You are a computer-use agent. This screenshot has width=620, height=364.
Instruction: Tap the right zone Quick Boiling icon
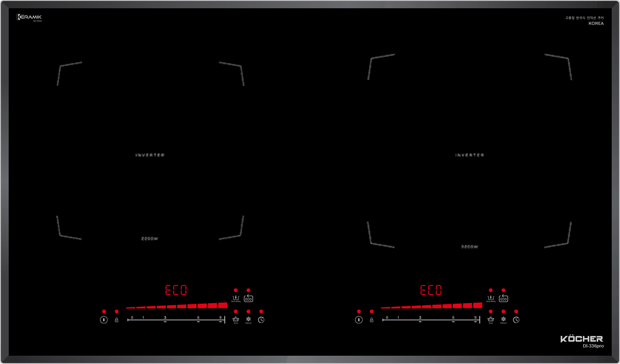[491, 298]
